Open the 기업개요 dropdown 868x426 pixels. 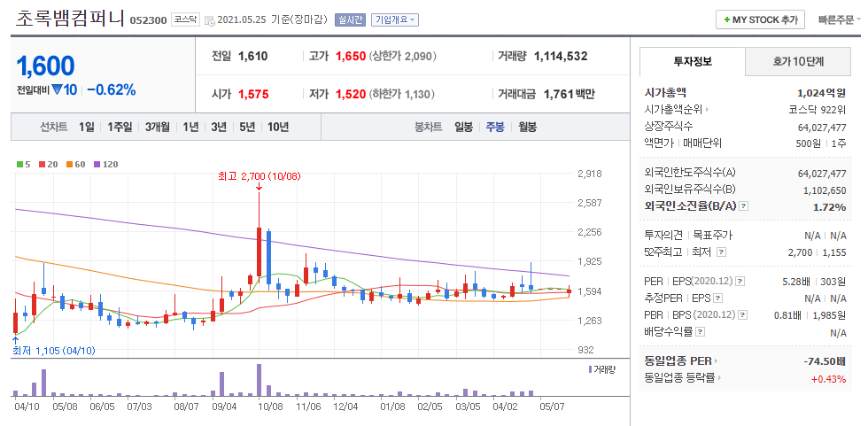(x=395, y=19)
